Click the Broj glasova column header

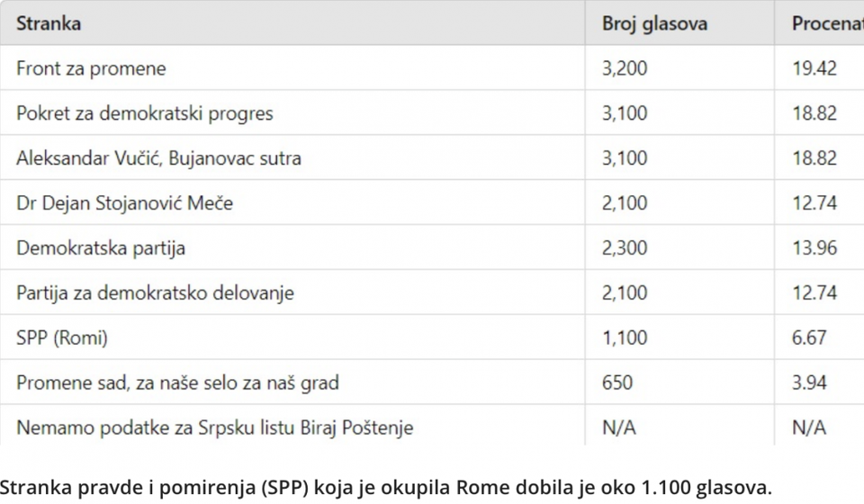[654, 23]
